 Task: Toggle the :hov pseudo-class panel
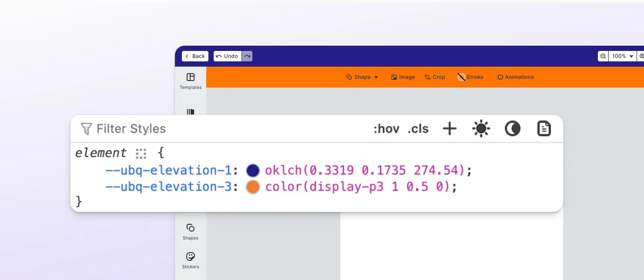point(386,129)
